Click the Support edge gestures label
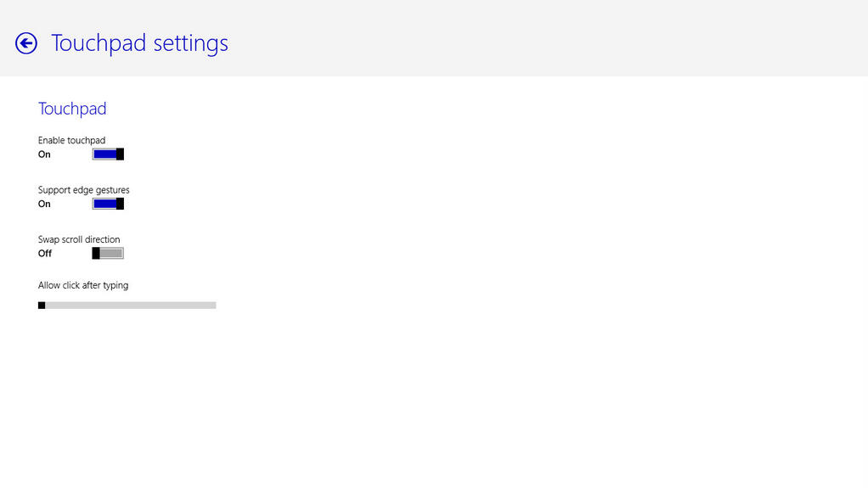Viewport: 868px width, 488px height. 83,190
